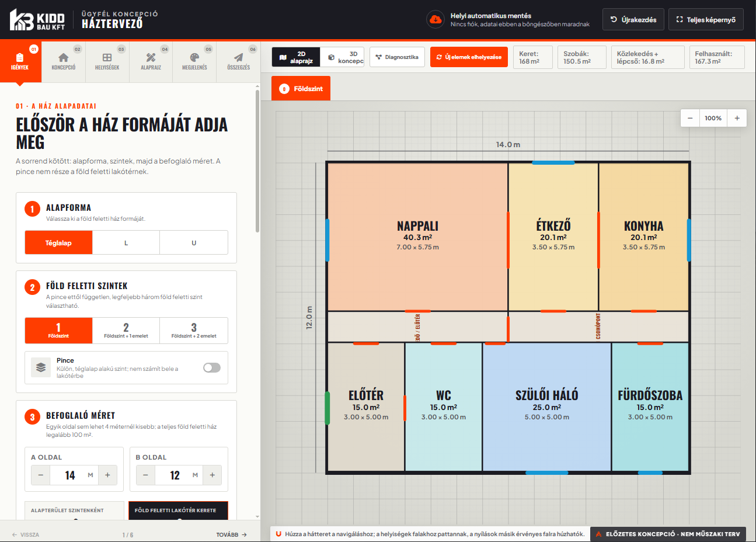Image resolution: width=756 pixels, height=542 pixels.
Task: Open the Összegzés paper plane icon
Action: (238, 57)
